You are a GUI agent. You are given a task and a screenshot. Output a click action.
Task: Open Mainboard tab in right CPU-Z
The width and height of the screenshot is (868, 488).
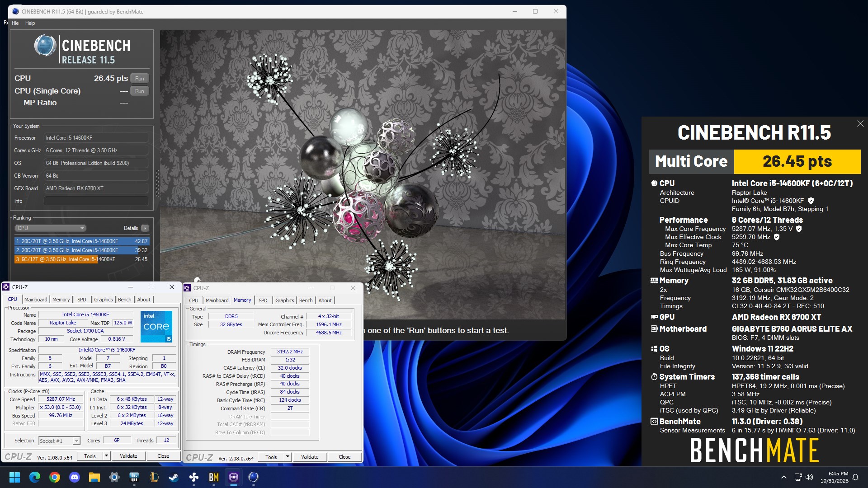coord(217,300)
